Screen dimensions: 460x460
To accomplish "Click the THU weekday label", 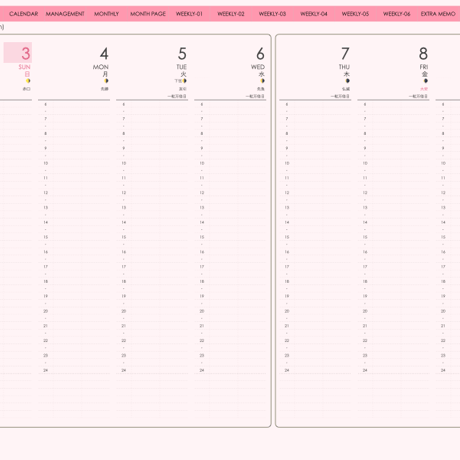I will [x=344, y=67].
